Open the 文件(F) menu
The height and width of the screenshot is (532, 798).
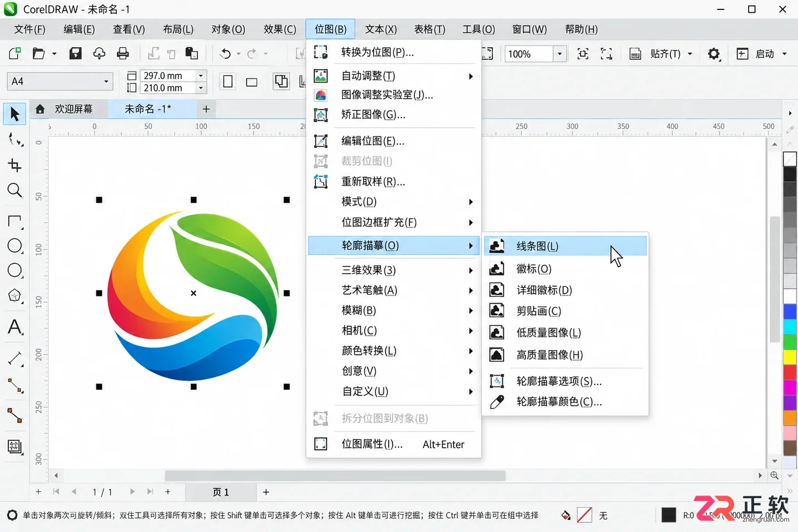[x=29, y=29]
